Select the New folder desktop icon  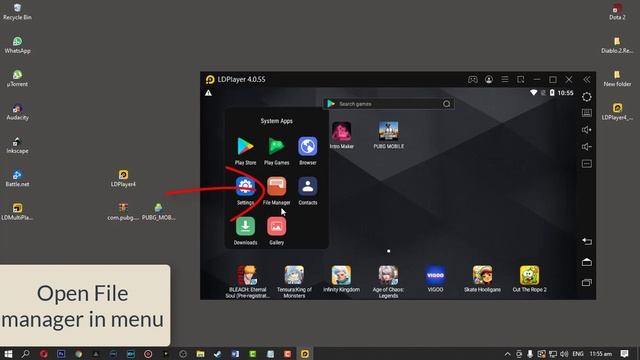pos(617,78)
